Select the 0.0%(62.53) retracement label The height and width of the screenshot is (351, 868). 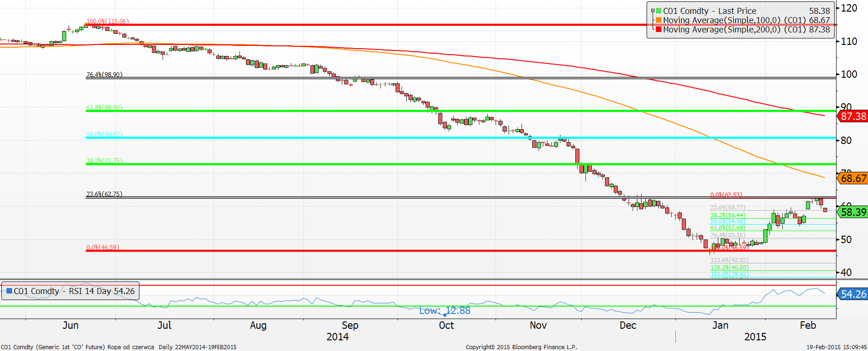pos(726,195)
